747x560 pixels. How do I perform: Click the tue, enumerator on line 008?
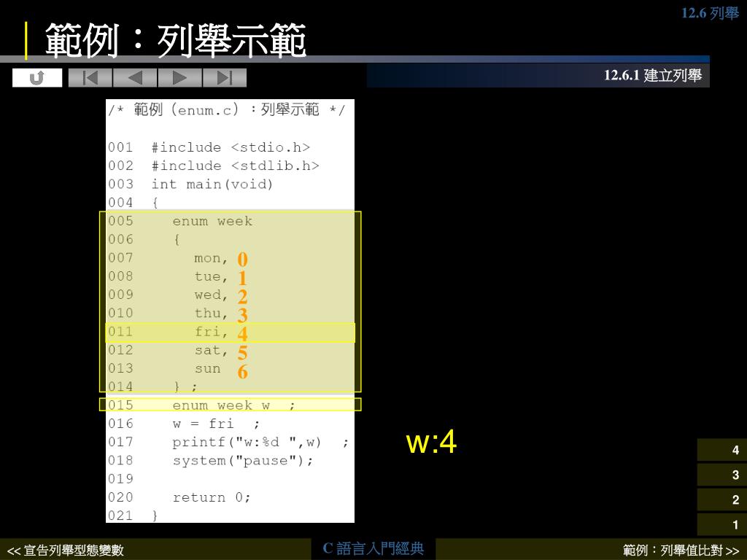pyautogui.click(x=211, y=276)
